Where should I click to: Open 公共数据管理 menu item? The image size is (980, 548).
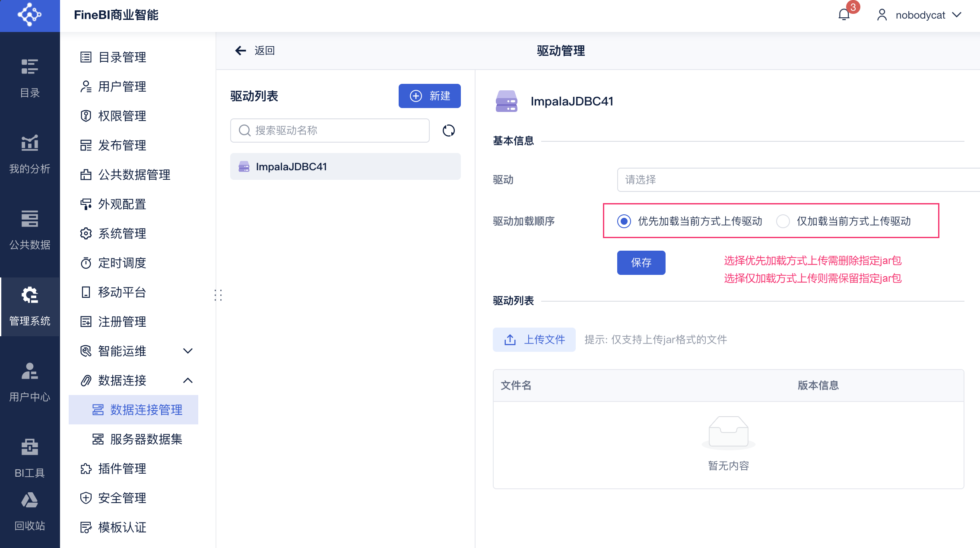coord(133,175)
